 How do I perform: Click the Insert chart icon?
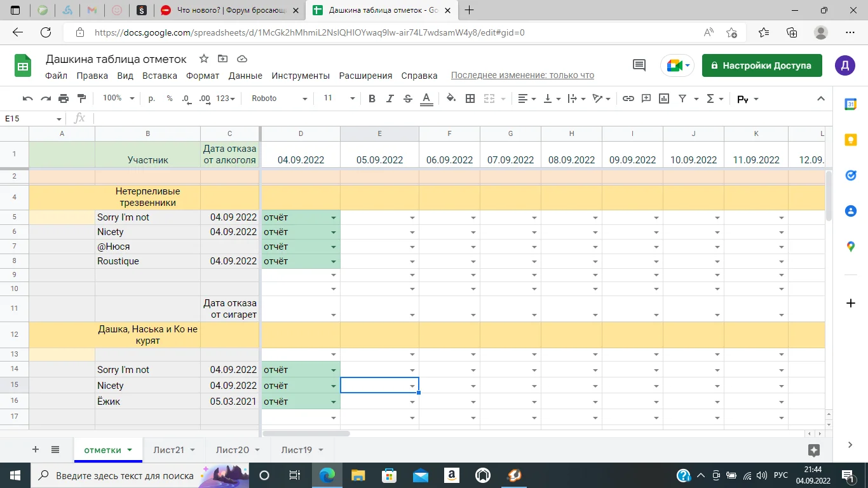pos(664,98)
